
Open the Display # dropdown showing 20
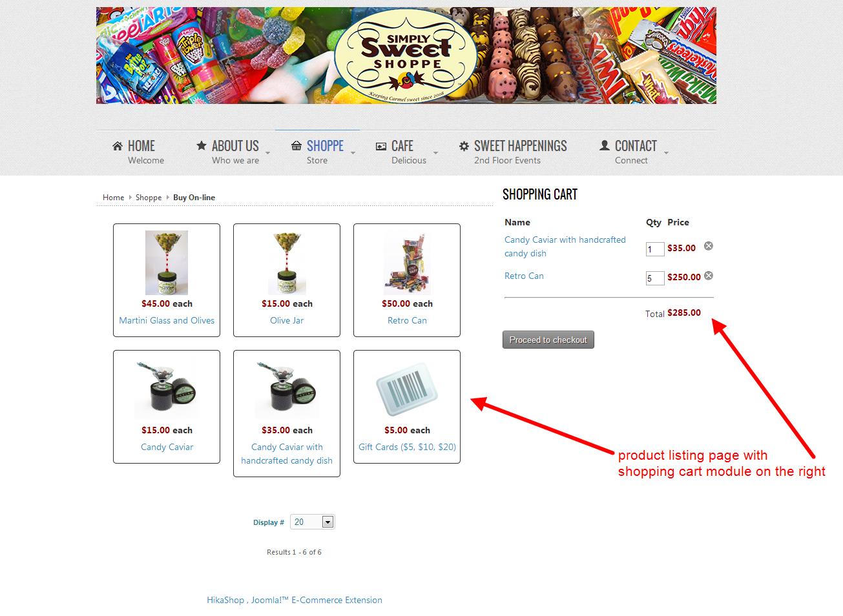pyautogui.click(x=313, y=522)
